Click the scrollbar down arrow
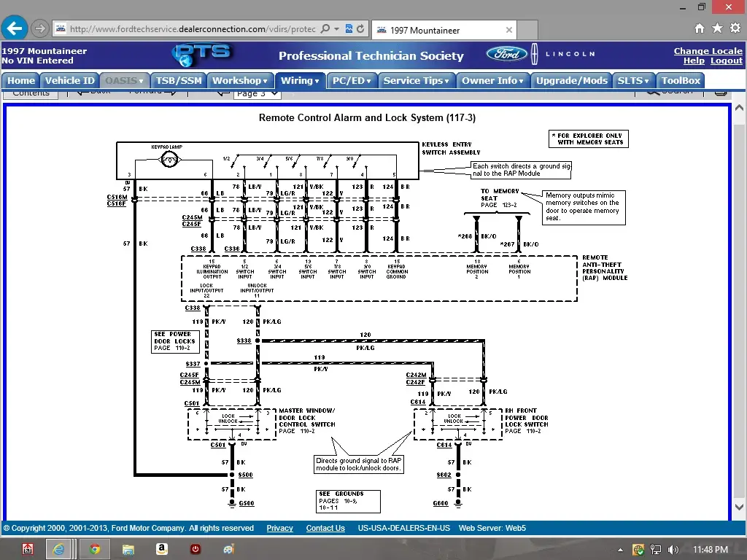This screenshot has height=560, width=747. pos(739,507)
